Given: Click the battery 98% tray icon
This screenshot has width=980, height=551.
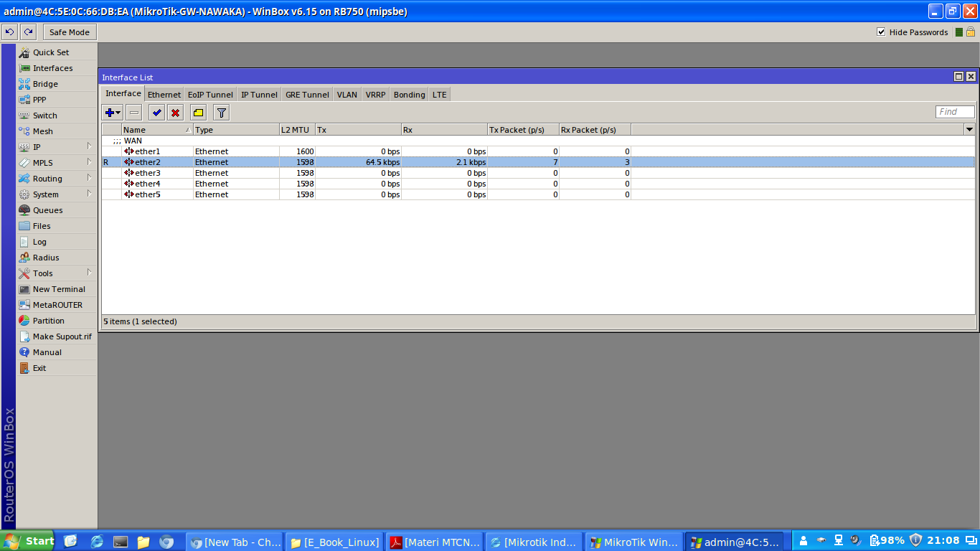Looking at the screenshot, I should click(887, 541).
